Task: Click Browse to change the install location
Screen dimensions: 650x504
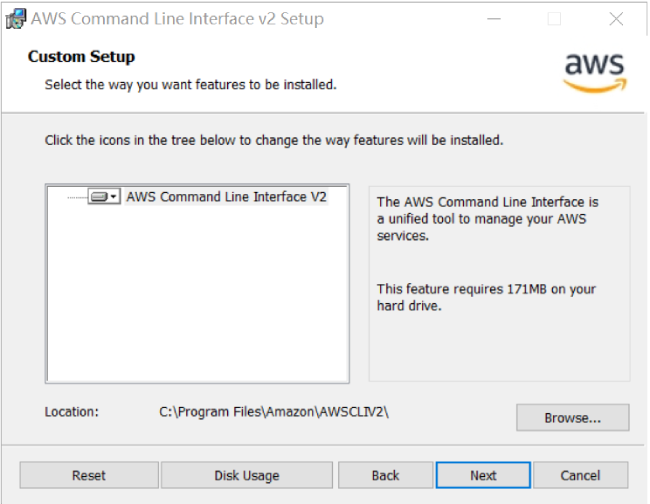Action: point(572,418)
